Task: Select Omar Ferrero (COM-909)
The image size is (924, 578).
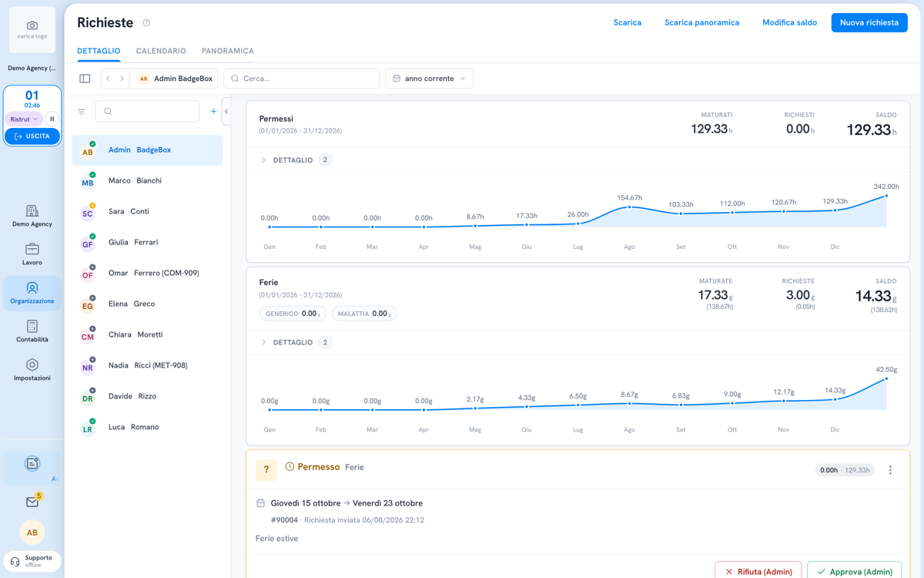Action: [x=148, y=274]
